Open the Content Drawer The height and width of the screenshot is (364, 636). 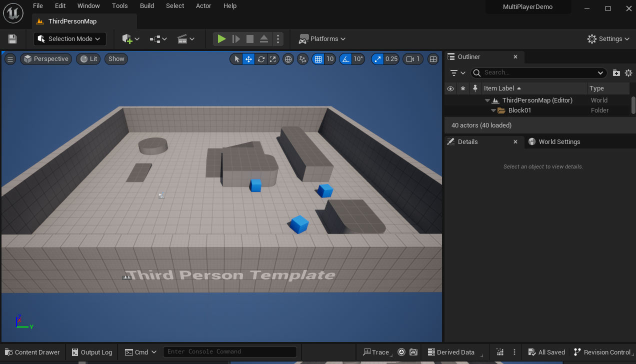(32, 352)
